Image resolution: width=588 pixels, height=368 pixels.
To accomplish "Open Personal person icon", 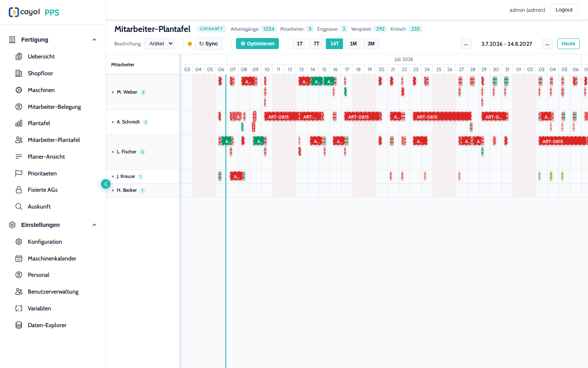I will pyautogui.click(x=19, y=275).
